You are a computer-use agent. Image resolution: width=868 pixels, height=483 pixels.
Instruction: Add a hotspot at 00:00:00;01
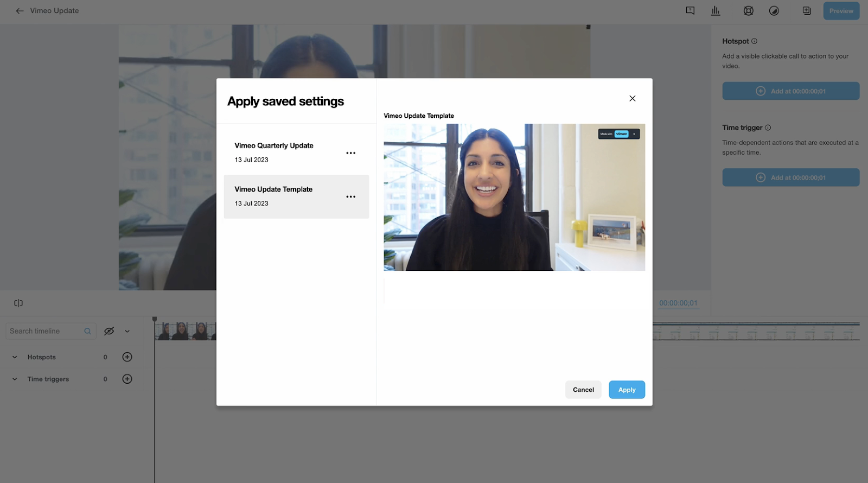790,91
